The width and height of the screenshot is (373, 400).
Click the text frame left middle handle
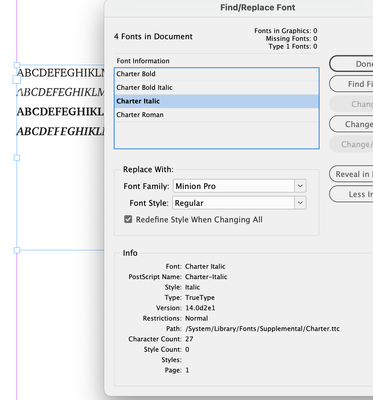click(17, 158)
